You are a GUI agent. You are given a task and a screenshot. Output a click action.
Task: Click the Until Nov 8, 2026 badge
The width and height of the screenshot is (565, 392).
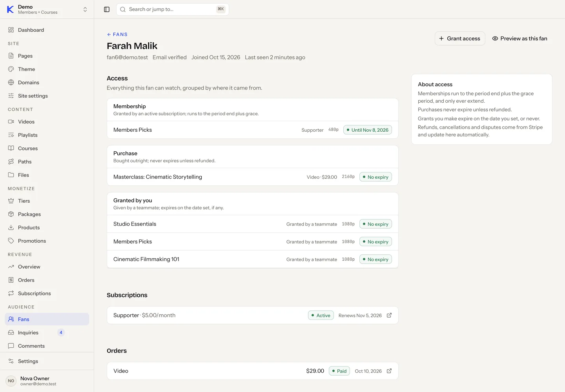[x=368, y=130]
